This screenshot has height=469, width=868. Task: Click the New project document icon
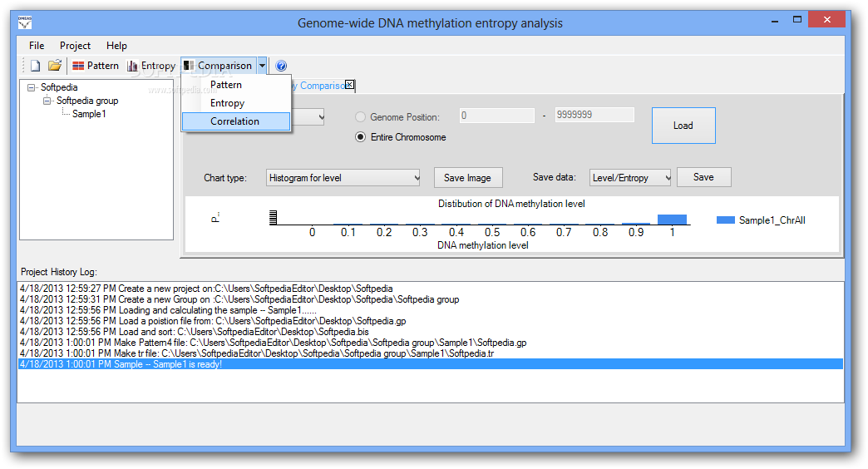36,66
